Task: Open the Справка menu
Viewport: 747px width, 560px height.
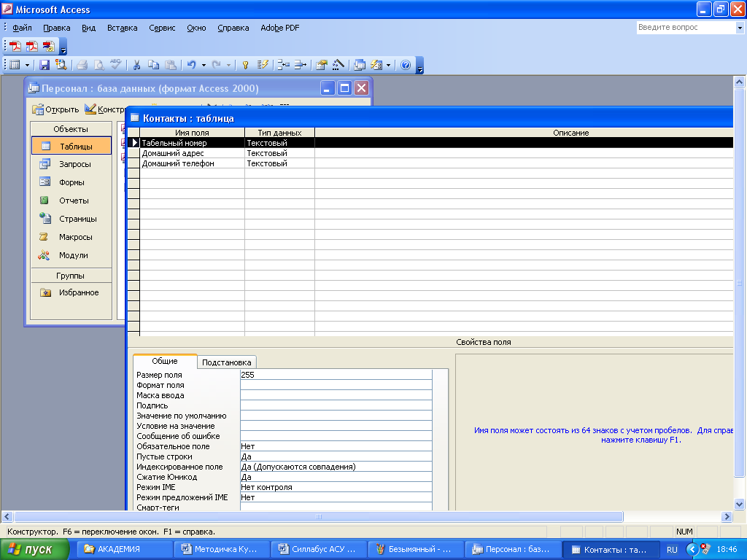Action: click(233, 28)
